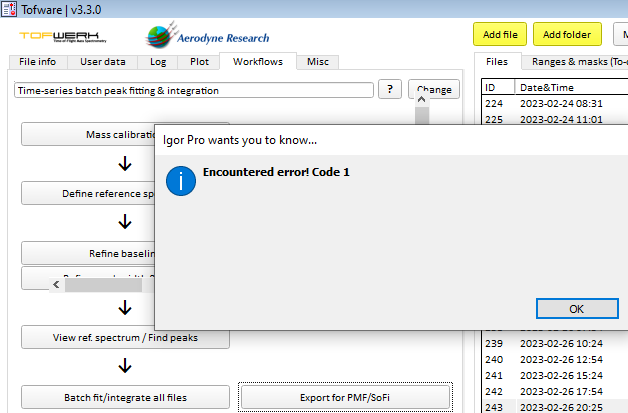
Task: Click Export for PMF/SoFi button
Action: coord(345,397)
